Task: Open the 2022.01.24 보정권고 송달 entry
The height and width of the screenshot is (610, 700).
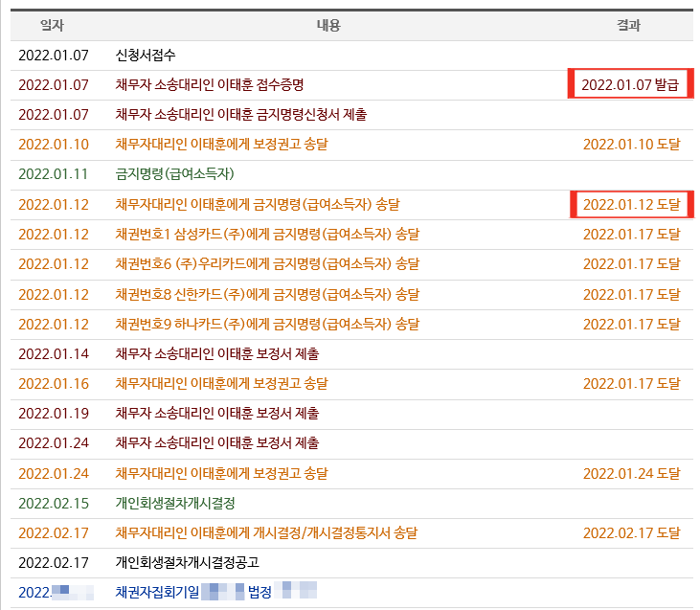Action: pos(221,474)
